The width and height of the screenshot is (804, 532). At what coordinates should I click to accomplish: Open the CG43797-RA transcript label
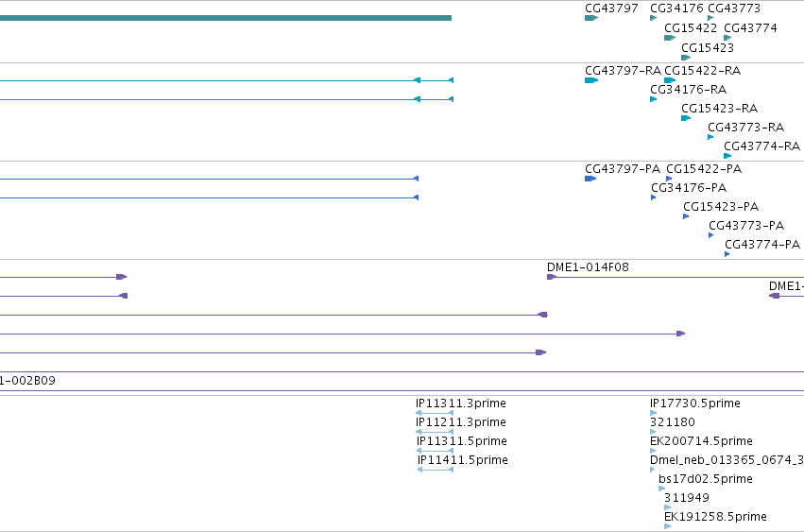coord(623,70)
